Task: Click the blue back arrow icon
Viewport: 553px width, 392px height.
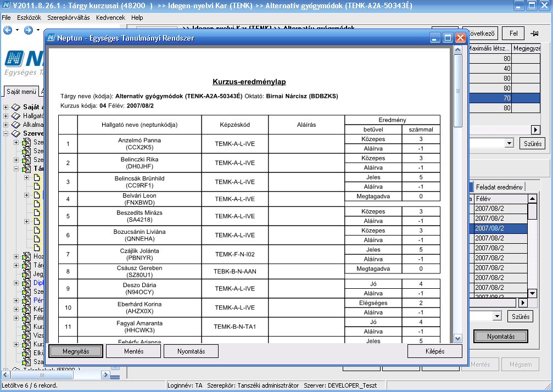Action: pyautogui.click(x=8, y=30)
